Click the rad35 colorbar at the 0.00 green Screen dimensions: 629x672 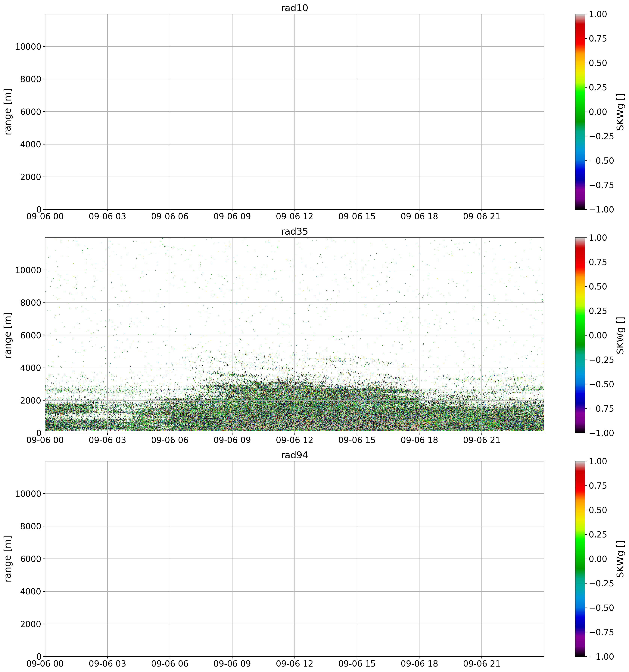coord(580,335)
